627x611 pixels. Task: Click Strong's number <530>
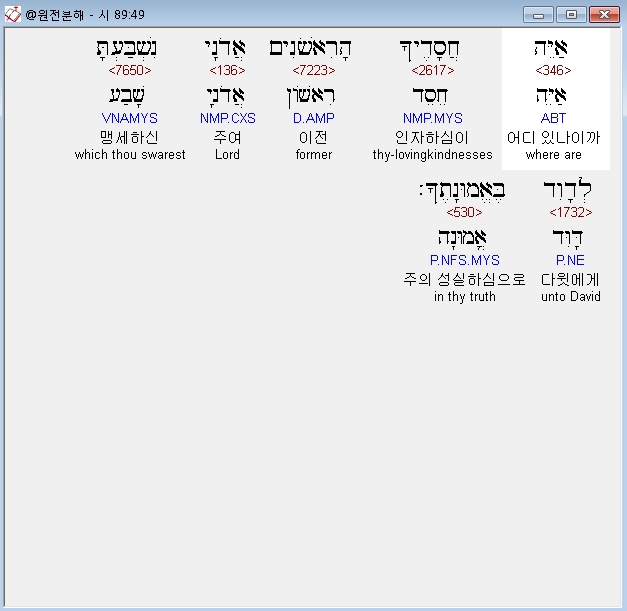point(464,212)
